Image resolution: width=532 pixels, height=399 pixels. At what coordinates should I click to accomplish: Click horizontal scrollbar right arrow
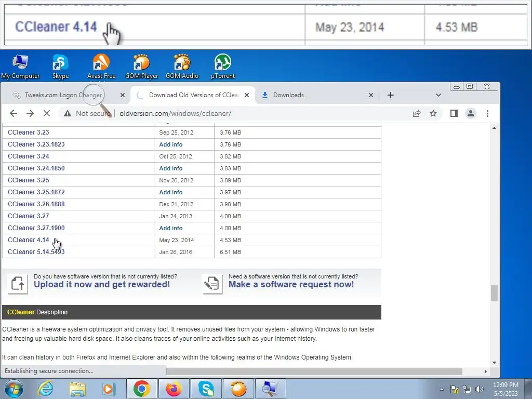click(x=486, y=371)
